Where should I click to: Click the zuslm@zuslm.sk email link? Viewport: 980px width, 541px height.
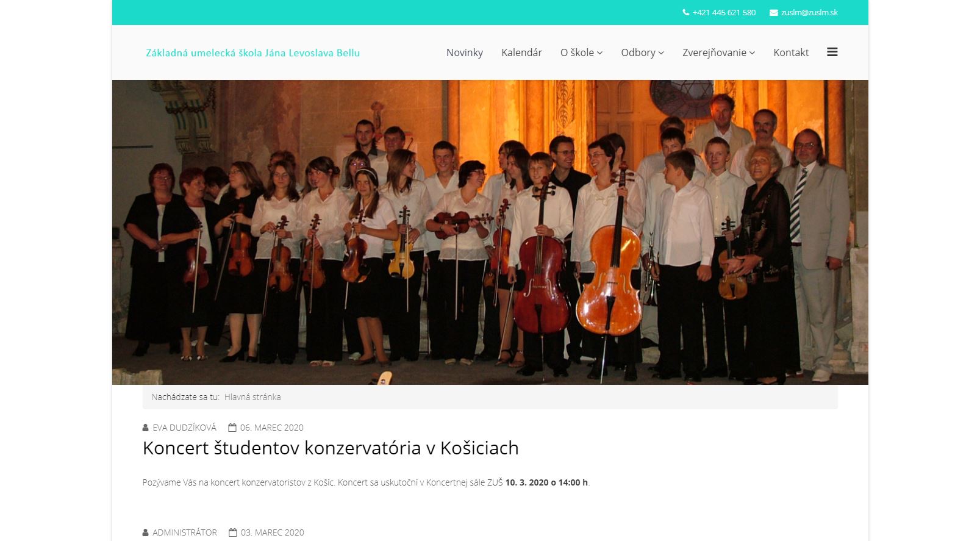tap(809, 12)
